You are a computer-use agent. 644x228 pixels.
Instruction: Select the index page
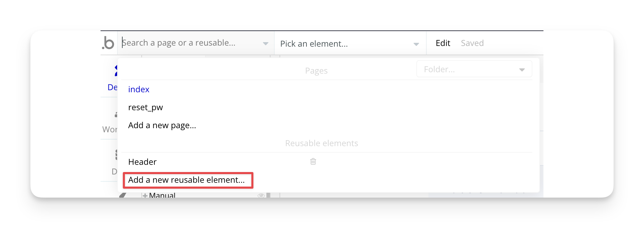point(139,89)
